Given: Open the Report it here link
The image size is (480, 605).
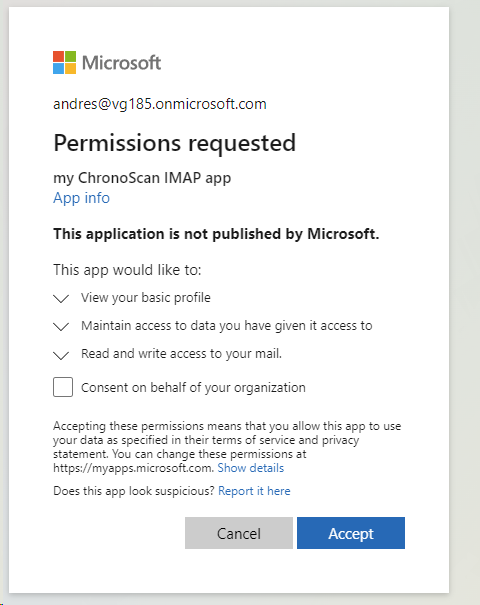Looking at the screenshot, I should [254, 491].
